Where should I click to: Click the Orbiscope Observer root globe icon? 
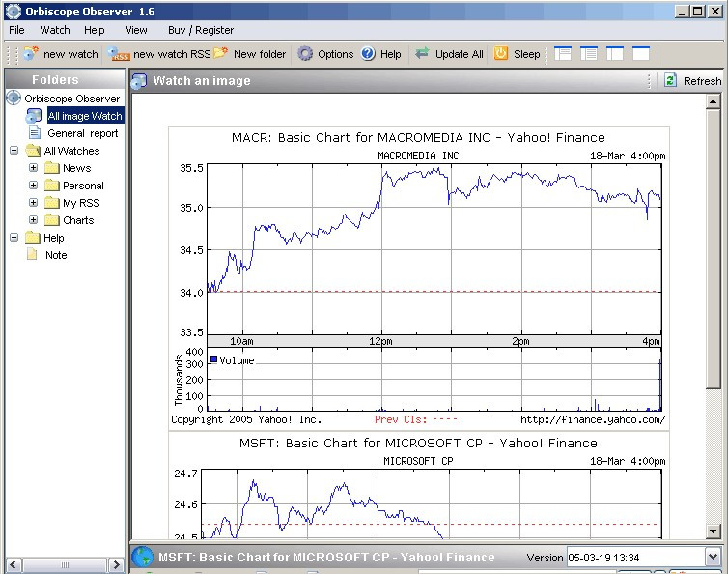click(x=14, y=98)
